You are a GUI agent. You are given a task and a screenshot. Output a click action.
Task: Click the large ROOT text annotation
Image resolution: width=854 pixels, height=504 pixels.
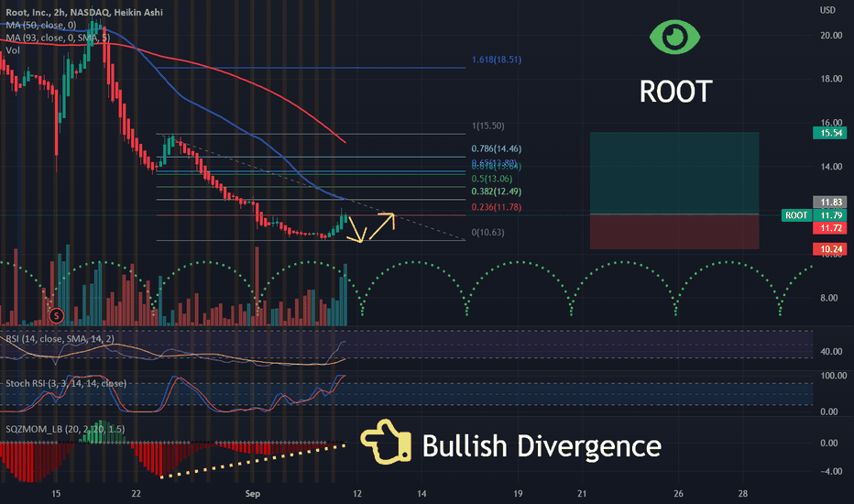point(675,91)
